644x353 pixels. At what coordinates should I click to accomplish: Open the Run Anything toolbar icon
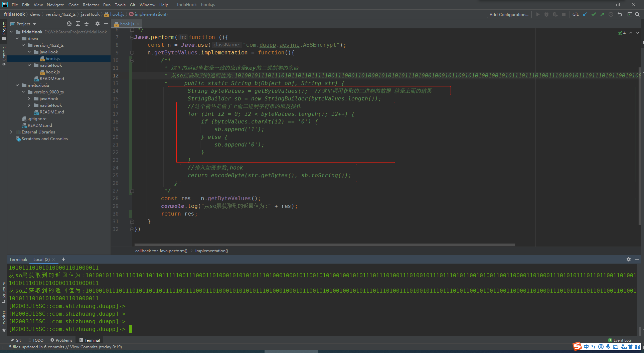click(630, 14)
